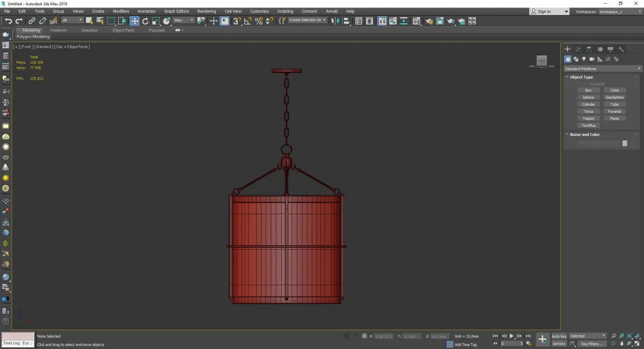The image size is (644, 349).
Task: Toggle the Angle Snap control
Action: [247, 21]
